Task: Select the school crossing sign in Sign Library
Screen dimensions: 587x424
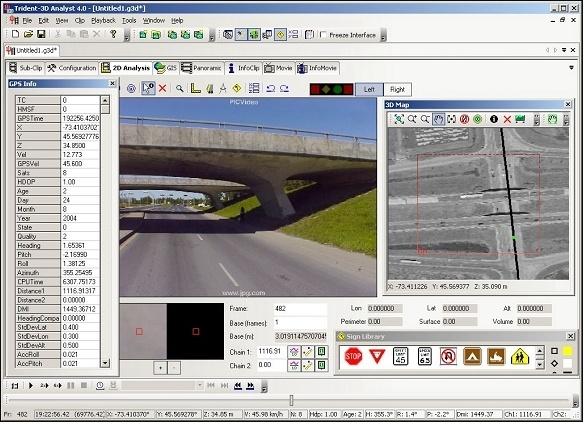Action: pos(520,356)
